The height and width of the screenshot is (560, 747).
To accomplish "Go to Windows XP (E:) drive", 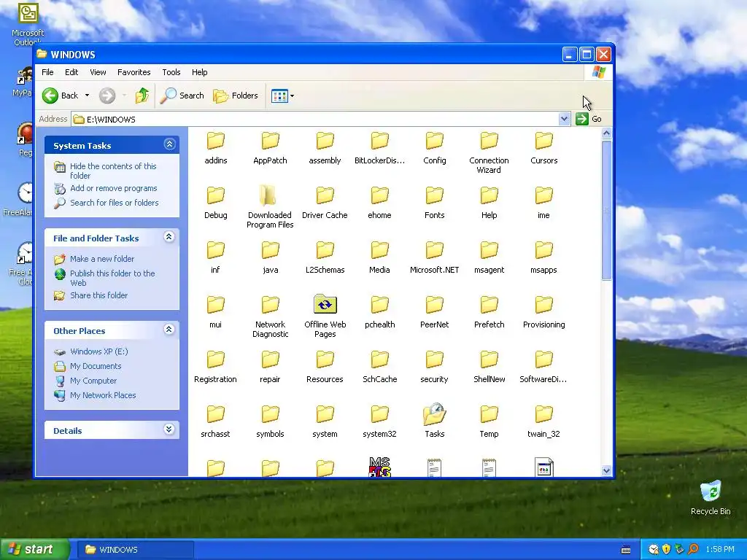I will click(99, 351).
